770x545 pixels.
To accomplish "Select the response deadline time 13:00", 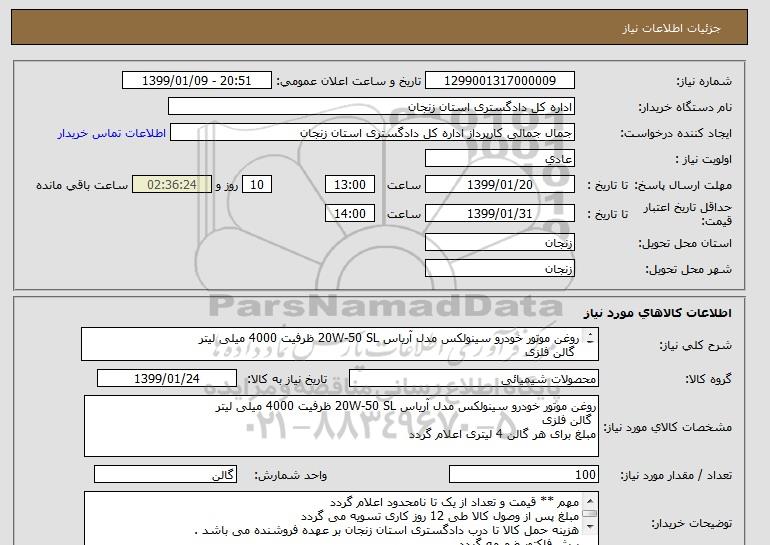I will tap(350, 185).
